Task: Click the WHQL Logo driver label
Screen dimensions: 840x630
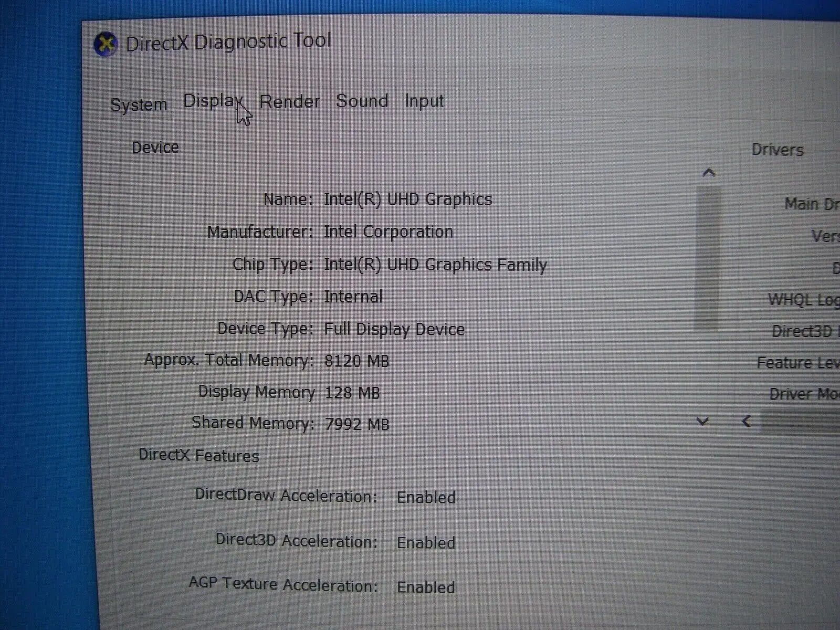Action: (x=804, y=300)
